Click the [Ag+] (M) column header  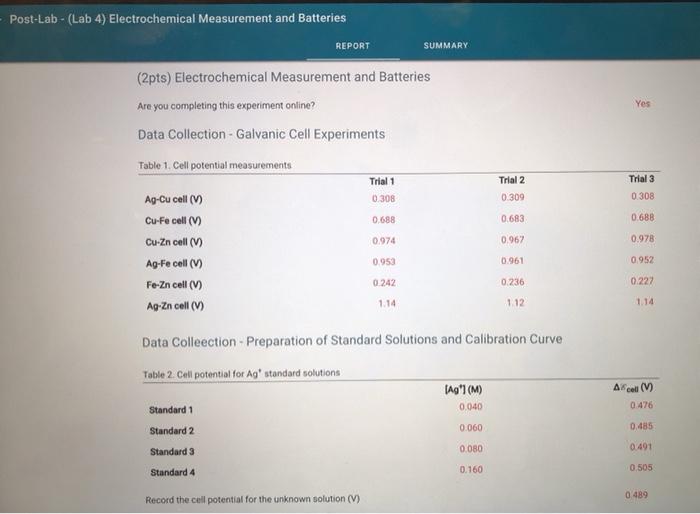pyautogui.click(x=463, y=389)
